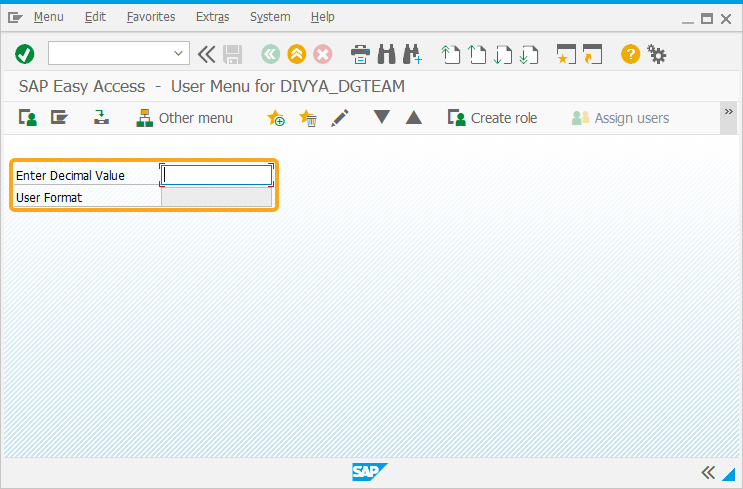The height and width of the screenshot is (489, 743).
Task: Open the Menu menu
Action: (48, 17)
